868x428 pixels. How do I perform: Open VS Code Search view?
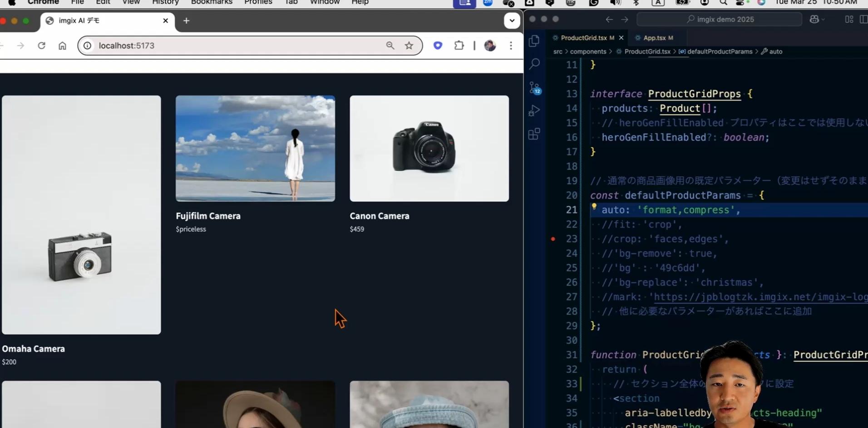point(534,64)
